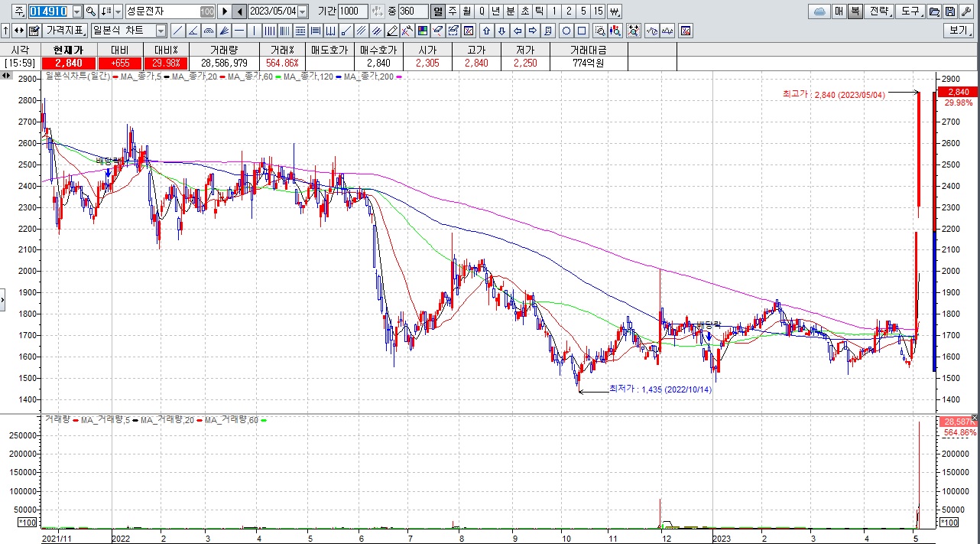Click the 기간 field showing 1000
This screenshot has width=980, height=544.
coord(352,11)
